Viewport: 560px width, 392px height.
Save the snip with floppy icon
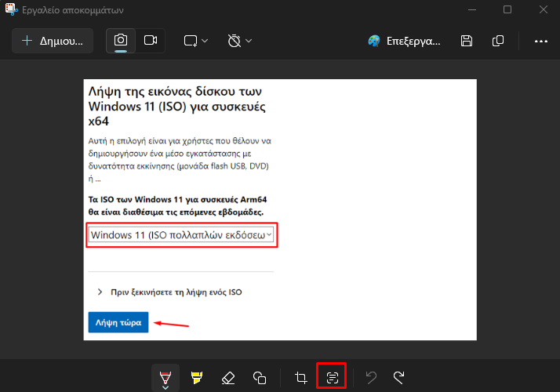pyautogui.click(x=467, y=41)
